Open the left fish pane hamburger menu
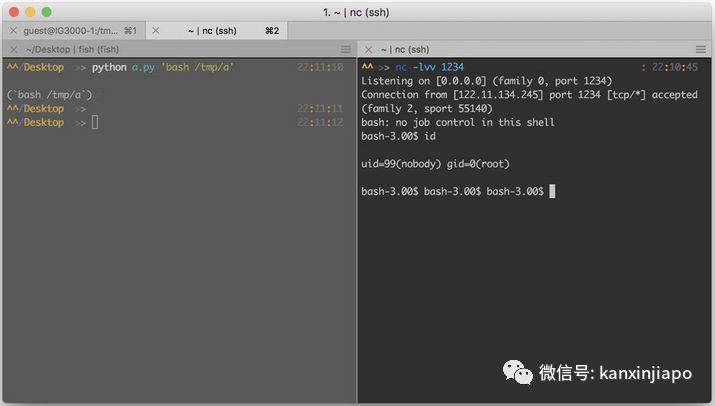 click(346, 49)
